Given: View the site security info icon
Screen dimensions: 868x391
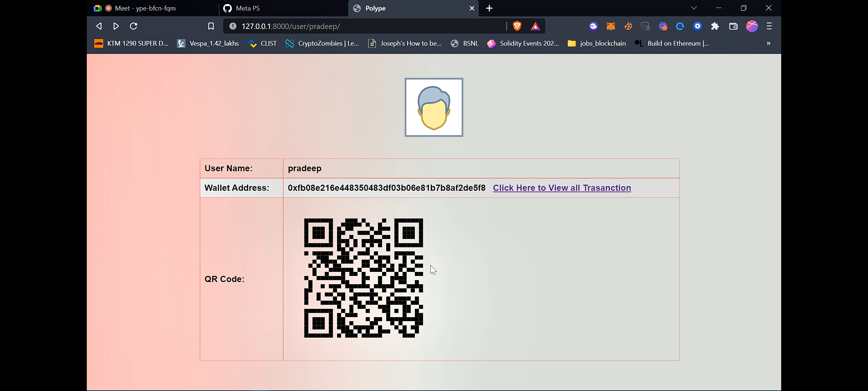Looking at the screenshot, I should click(233, 26).
